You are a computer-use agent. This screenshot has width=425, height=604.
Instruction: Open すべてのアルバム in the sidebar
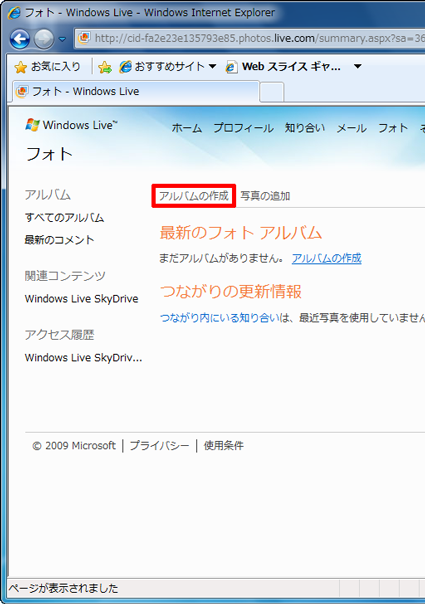(x=64, y=218)
